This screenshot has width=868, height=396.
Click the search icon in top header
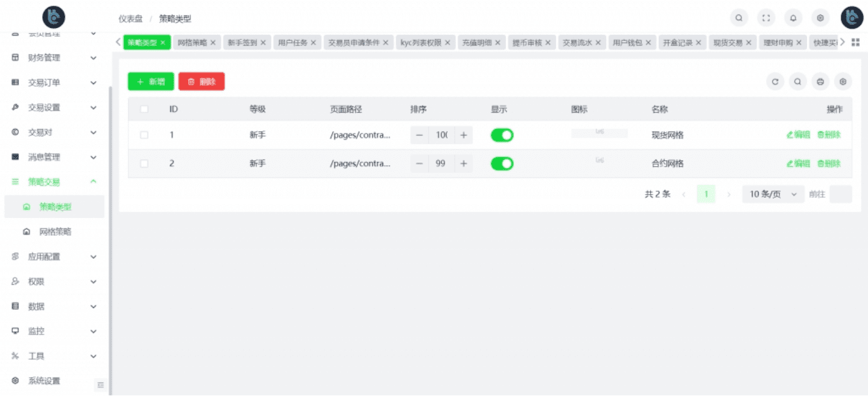(738, 18)
